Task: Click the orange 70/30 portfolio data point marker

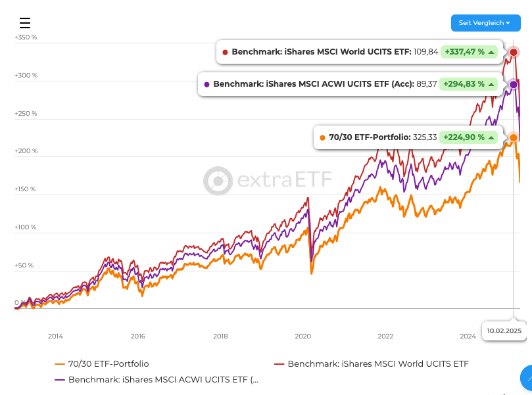Action: coord(514,137)
